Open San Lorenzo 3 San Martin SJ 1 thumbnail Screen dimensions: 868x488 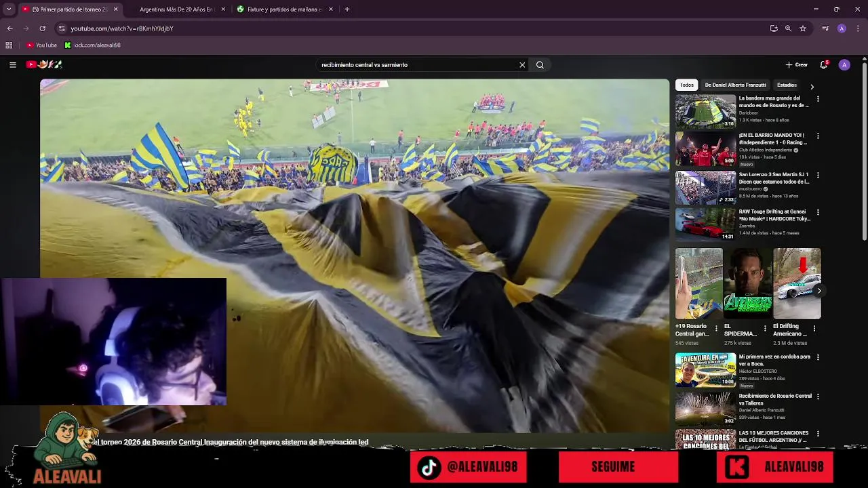705,187
